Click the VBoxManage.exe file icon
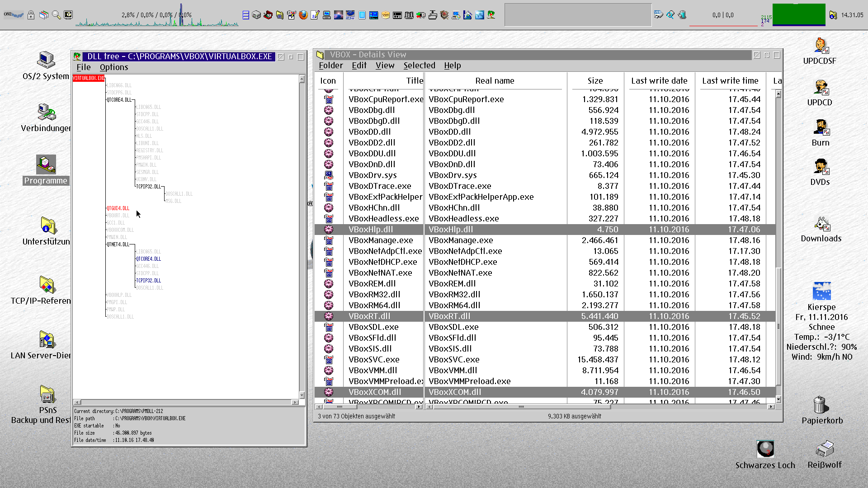 329,240
